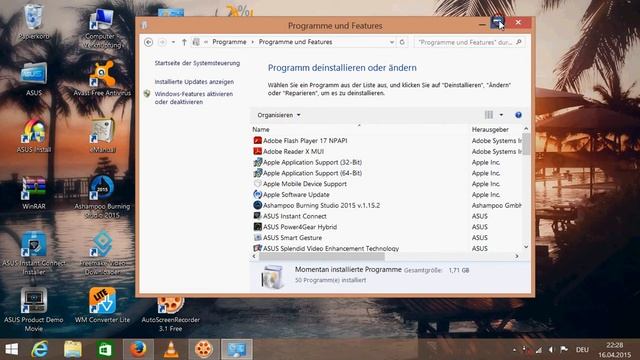Image resolution: width=640 pixels, height=360 pixels.
Task: Click the Windows Start button
Action: click(x=11, y=349)
